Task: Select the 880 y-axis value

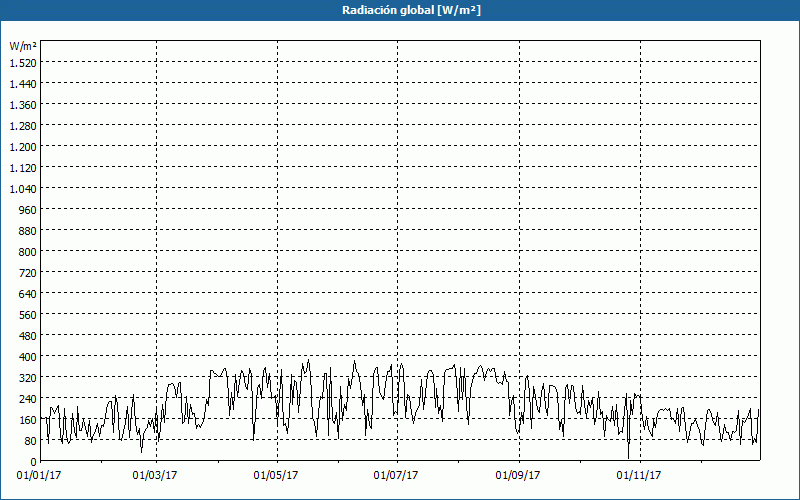Action: 28,231
